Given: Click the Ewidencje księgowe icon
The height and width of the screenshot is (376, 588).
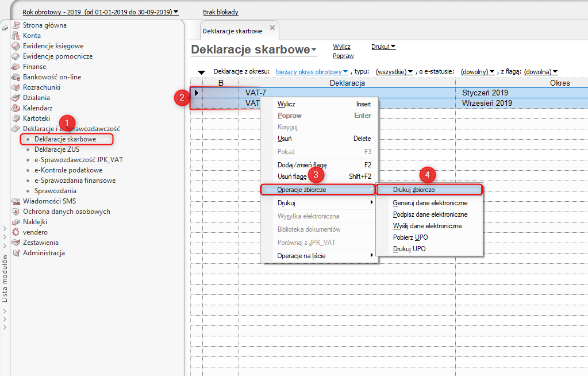Looking at the screenshot, I should tap(16, 46).
